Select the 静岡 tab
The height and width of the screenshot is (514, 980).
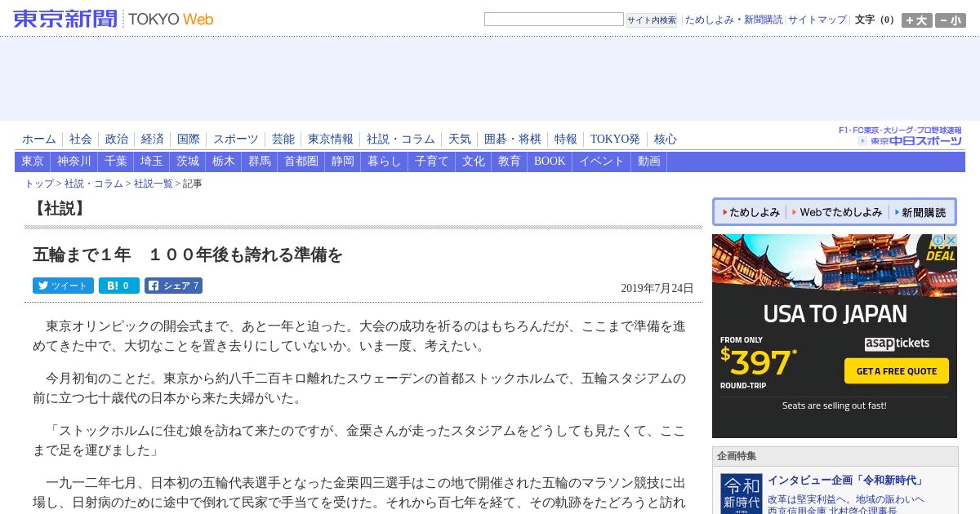coord(343,162)
